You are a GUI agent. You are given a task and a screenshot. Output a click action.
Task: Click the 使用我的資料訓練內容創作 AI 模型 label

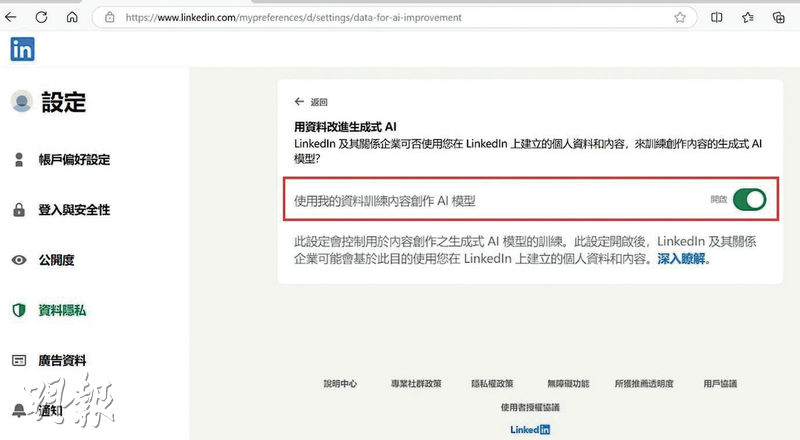pyautogui.click(x=385, y=201)
